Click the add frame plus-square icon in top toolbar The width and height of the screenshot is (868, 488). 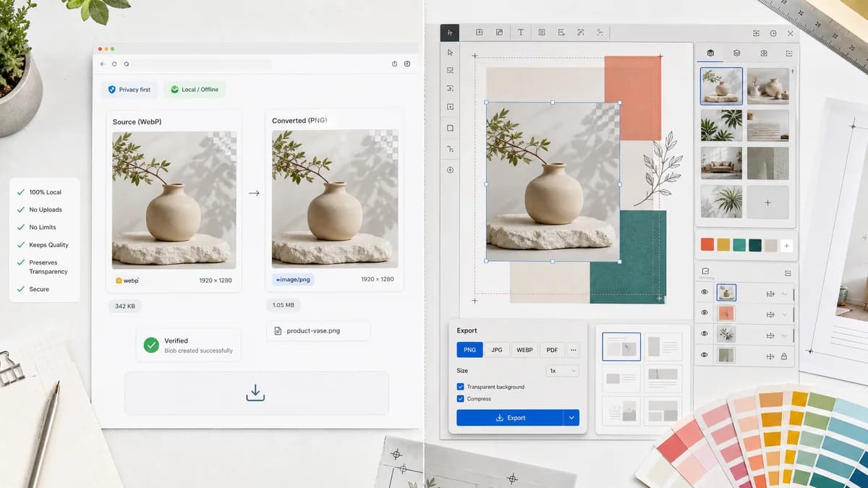click(479, 33)
